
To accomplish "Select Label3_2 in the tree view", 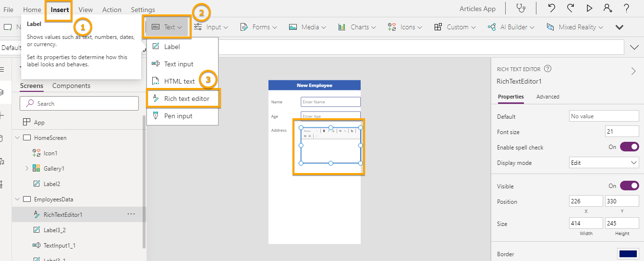I will 55,230.
